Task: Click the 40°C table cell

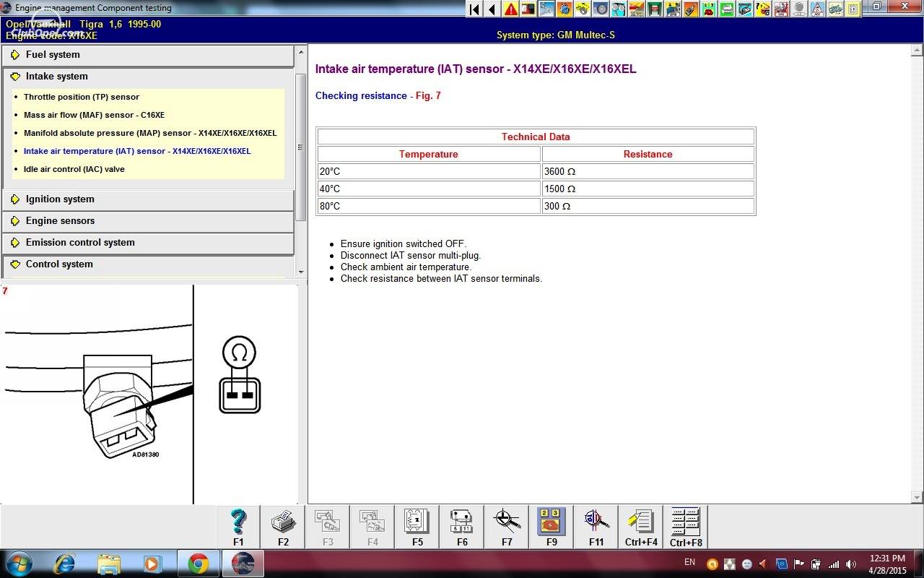Action: 429,189
